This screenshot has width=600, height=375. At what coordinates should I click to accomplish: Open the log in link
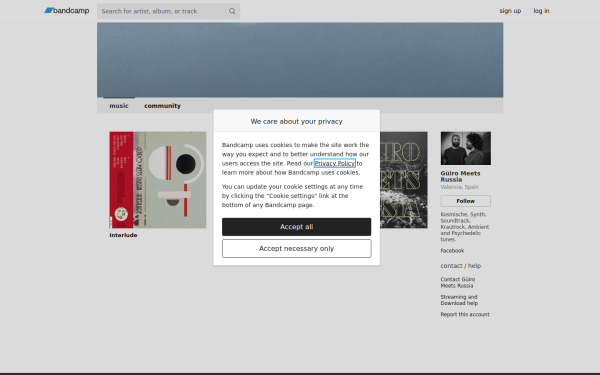pos(541,11)
